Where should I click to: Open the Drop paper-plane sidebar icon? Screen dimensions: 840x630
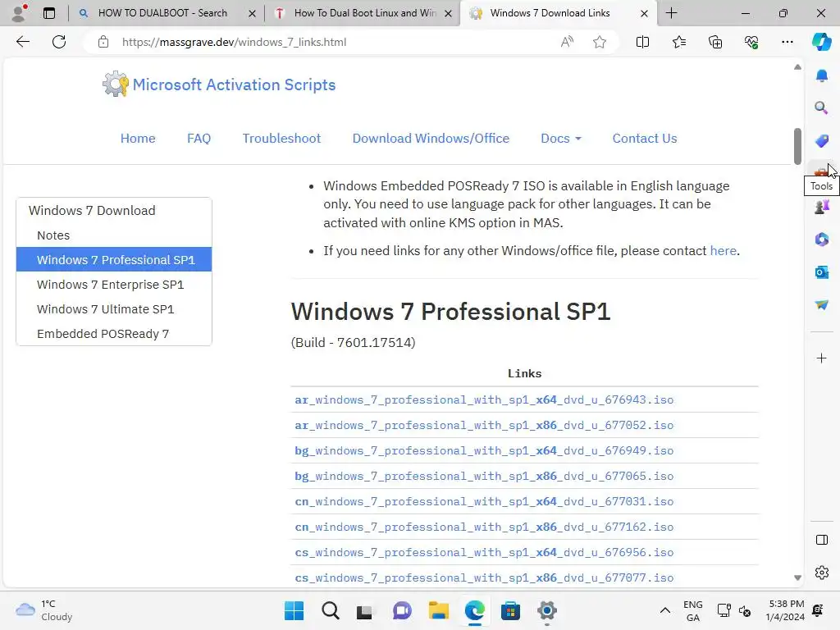pos(821,305)
